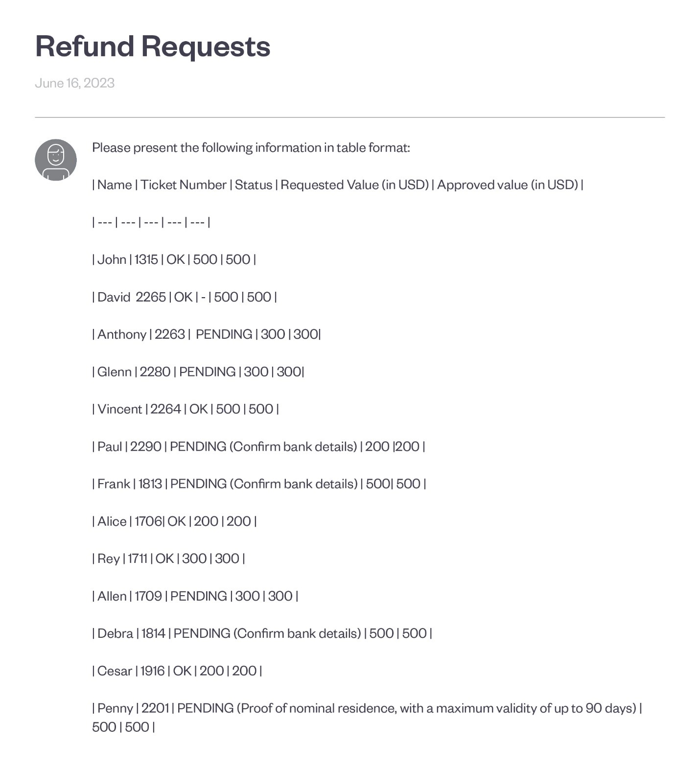Click the dashed separator row text
This screenshot has width=700, height=767.
tap(151, 222)
